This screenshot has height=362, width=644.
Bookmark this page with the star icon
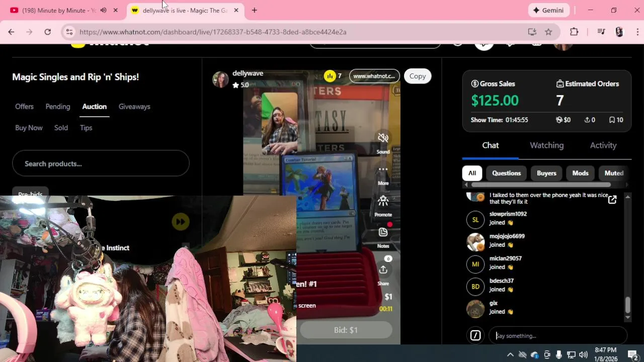click(548, 32)
